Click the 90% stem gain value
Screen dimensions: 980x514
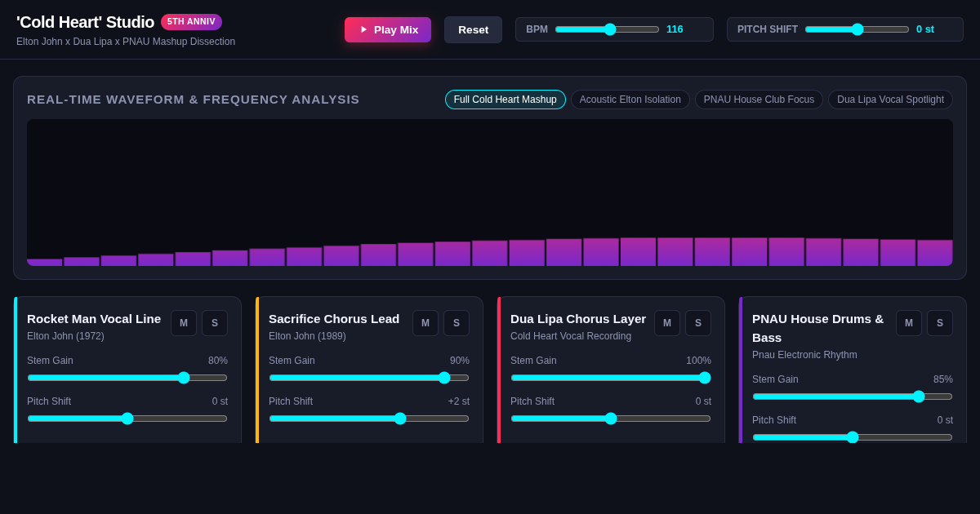[460, 361]
